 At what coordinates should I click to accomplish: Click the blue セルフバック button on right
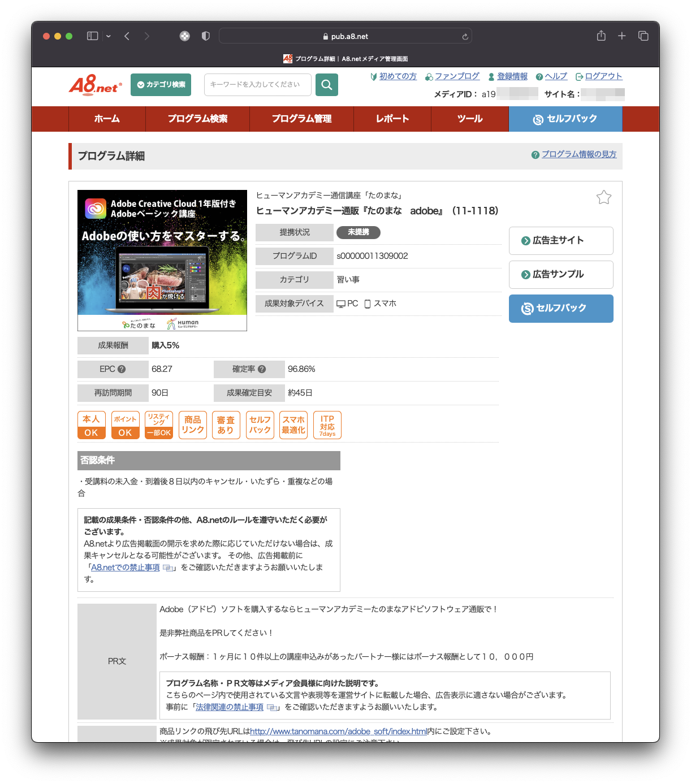(561, 309)
